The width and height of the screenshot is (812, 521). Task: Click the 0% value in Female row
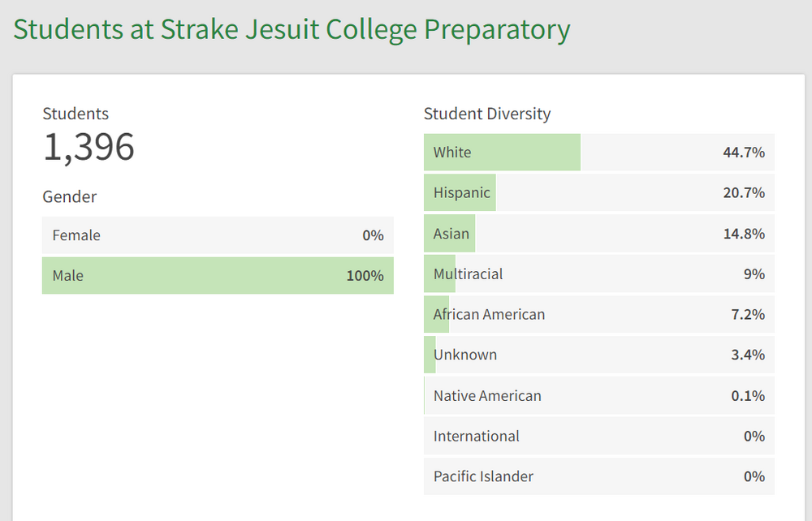point(373,235)
